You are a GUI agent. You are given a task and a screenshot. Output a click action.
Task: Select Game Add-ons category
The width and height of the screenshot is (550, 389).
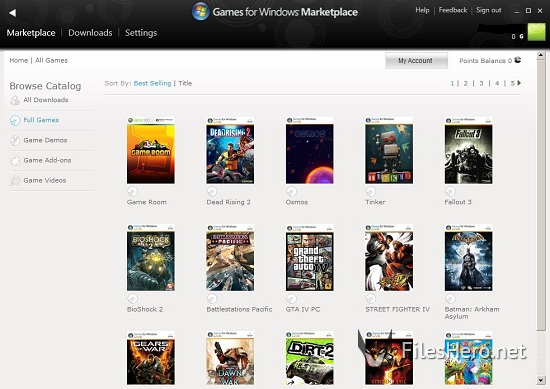47,160
